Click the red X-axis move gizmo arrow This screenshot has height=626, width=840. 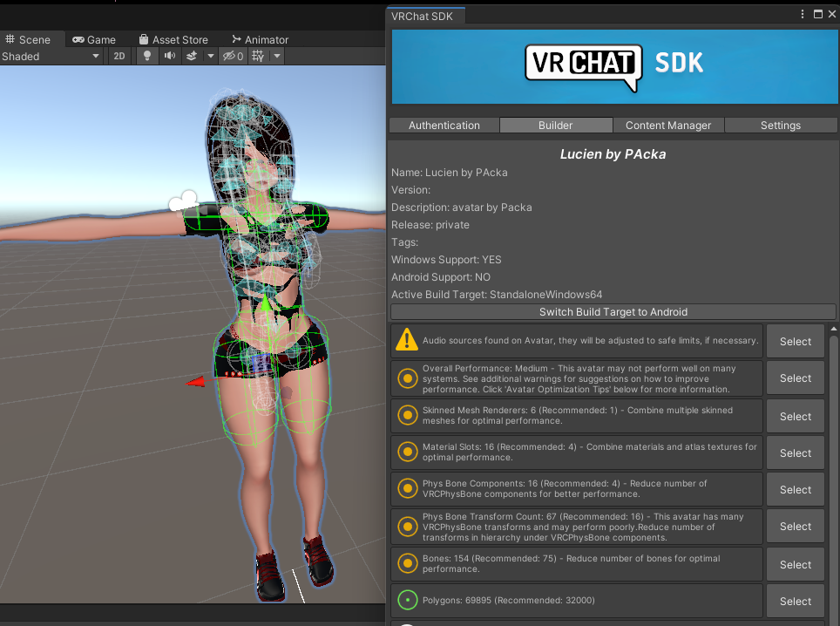point(195,382)
